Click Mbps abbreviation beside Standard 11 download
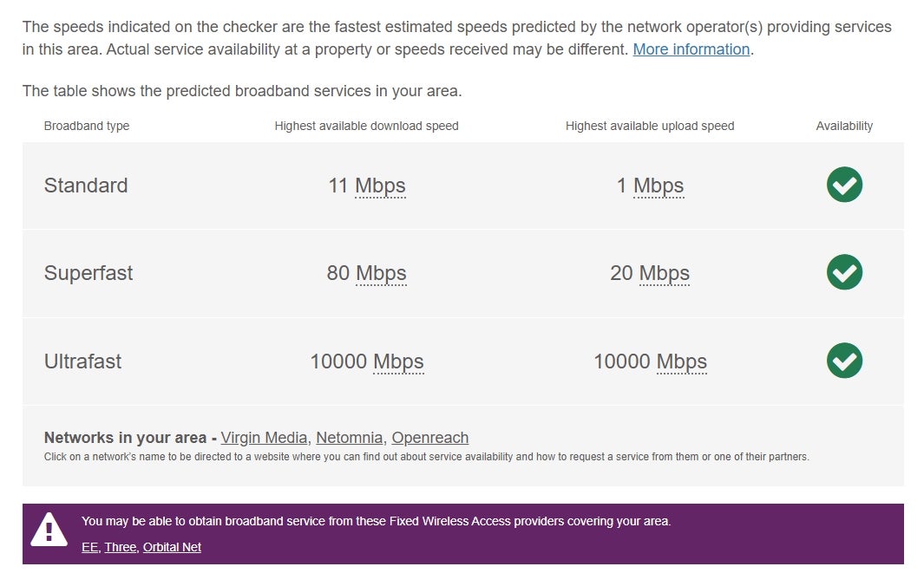 [380, 186]
